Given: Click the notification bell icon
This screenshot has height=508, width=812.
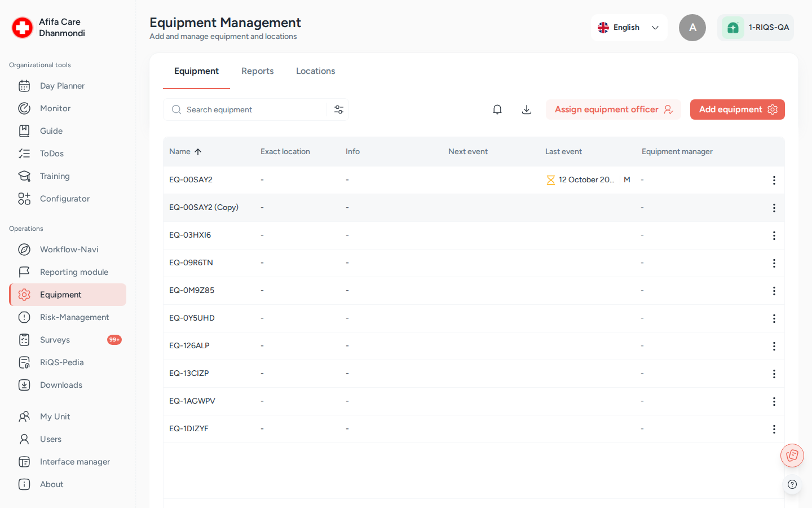Looking at the screenshot, I should 497,110.
